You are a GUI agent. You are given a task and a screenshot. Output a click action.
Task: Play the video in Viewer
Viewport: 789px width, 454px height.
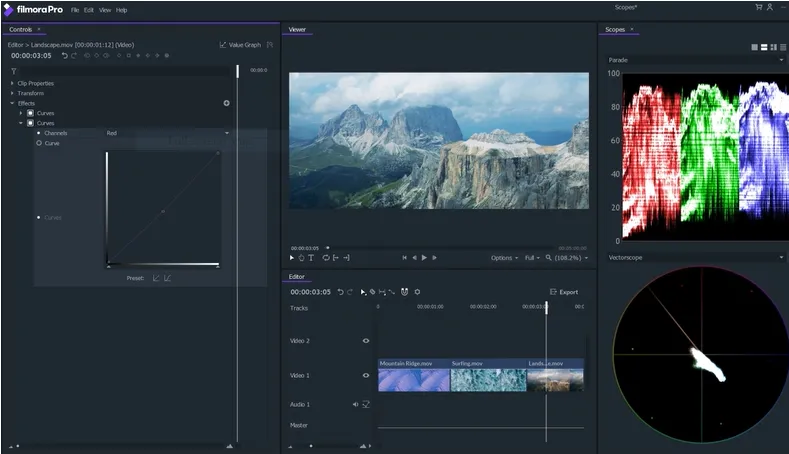pyautogui.click(x=424, y=258)
